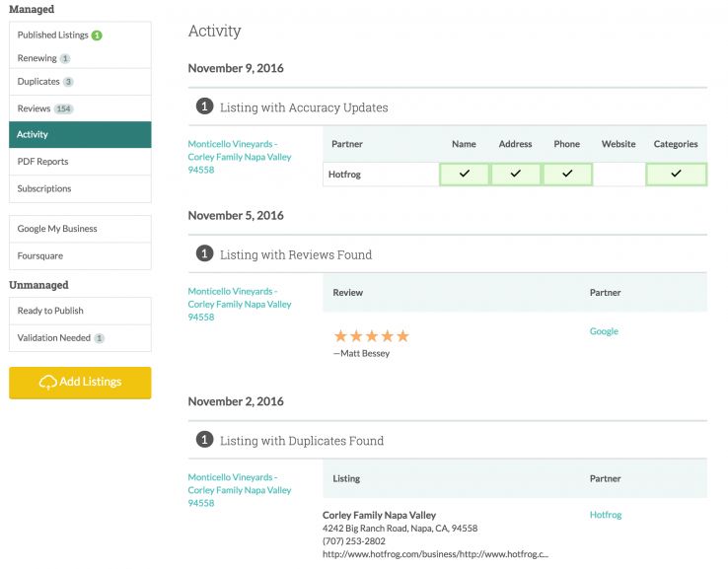Screen dimensions: 728x569
Task: Open Monticello Vineyards link under November 9
Action: point(240,157)
